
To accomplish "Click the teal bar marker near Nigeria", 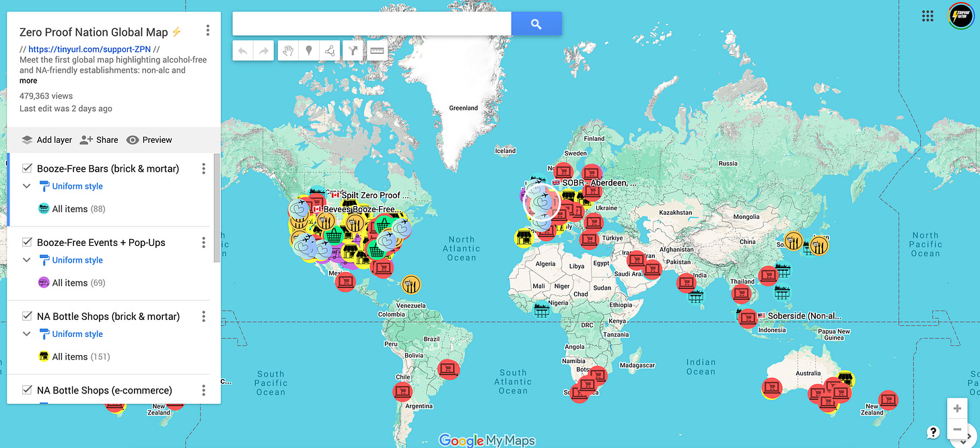I will coord(541,311).
